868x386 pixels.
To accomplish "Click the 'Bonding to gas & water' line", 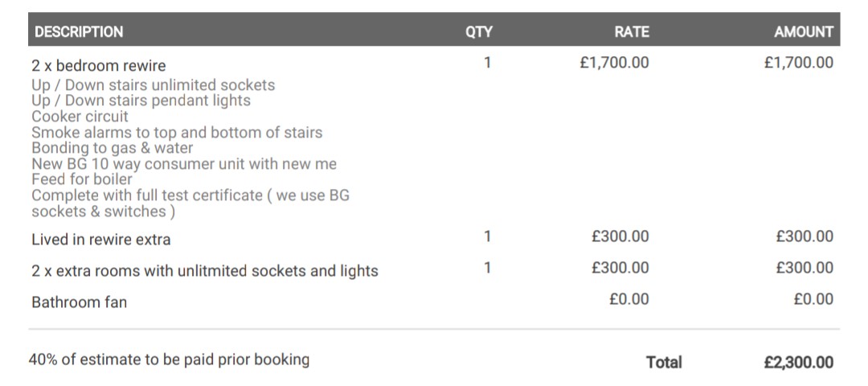I will coord(113,148).
